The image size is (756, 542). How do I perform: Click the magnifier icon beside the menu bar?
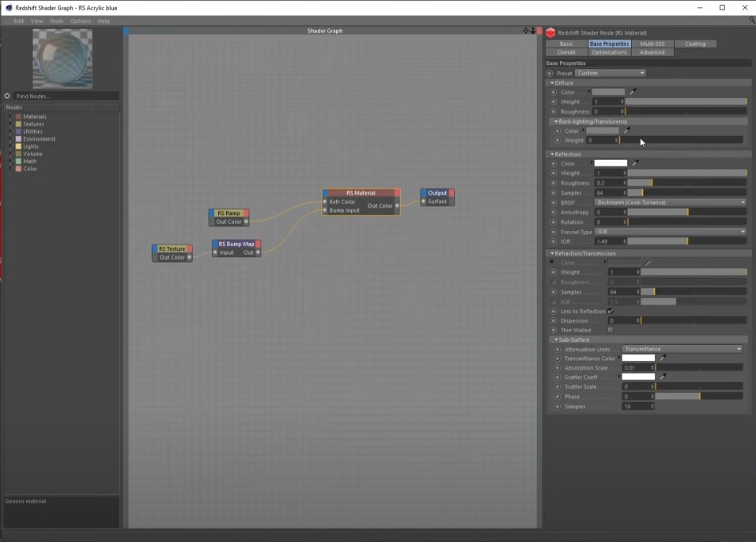(752, 21)
